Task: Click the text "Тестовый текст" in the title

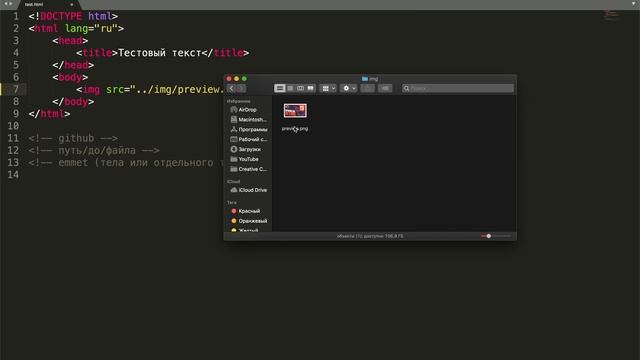Action: 160,53
